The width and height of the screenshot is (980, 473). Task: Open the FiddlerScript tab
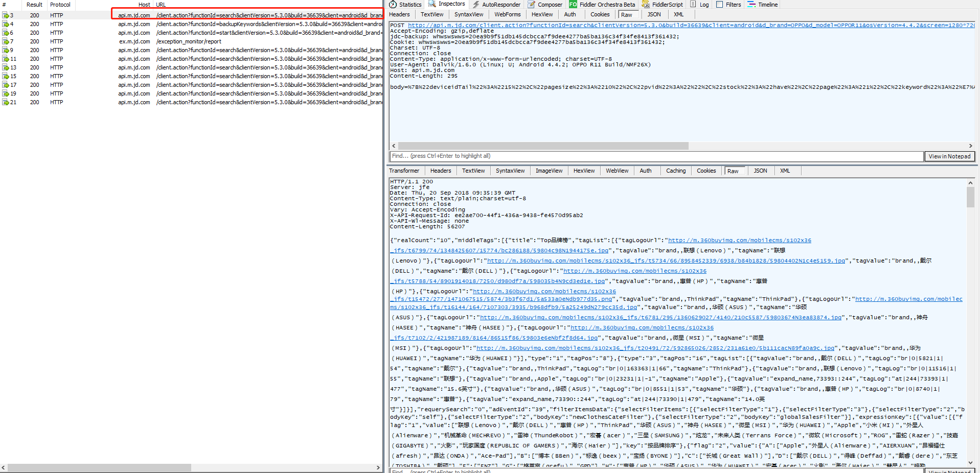(x=663, y=5)
